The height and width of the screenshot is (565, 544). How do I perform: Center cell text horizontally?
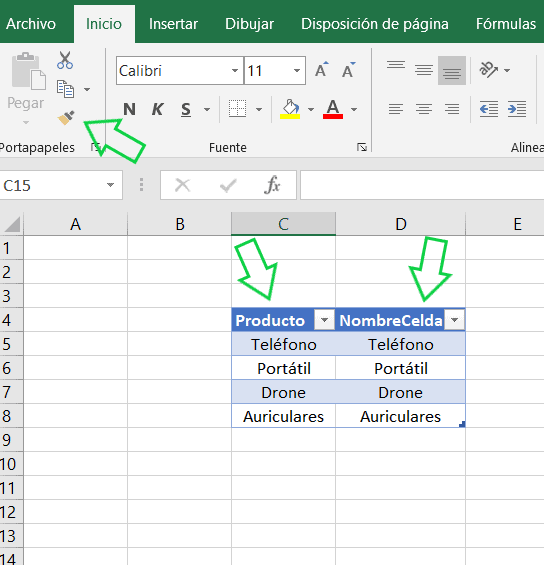click(x=424, y=109)
